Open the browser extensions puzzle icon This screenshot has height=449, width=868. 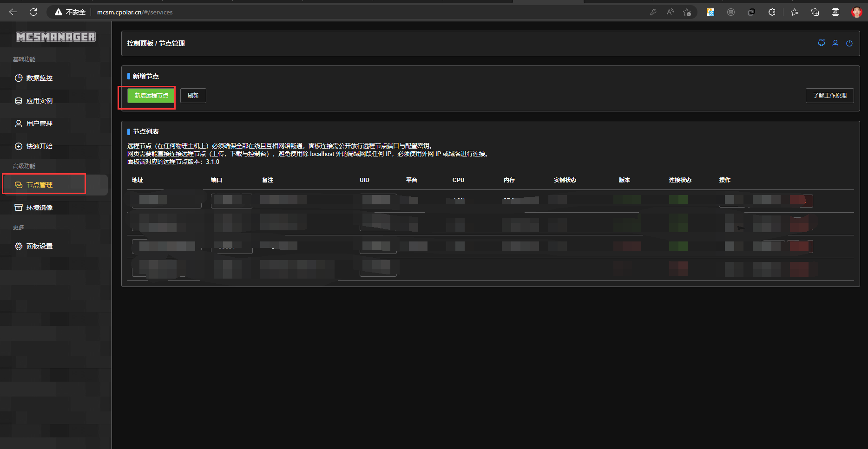[772, 12]
